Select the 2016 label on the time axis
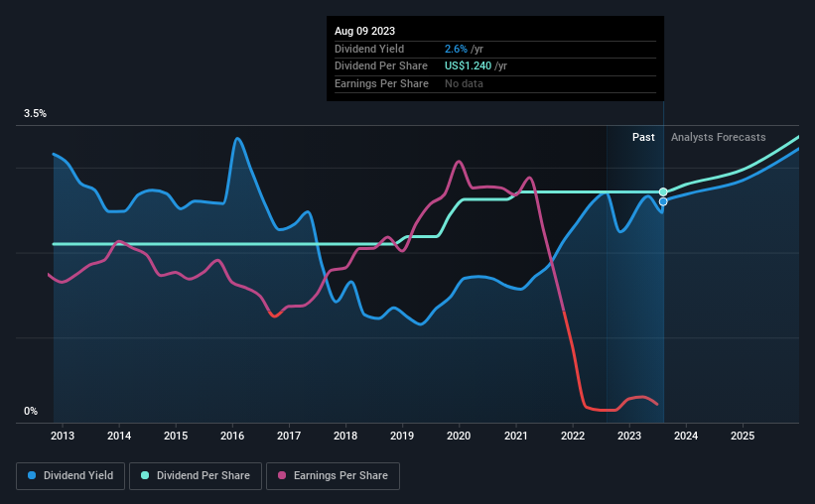The width and height of the screenshot is (815, 504). 232,436
